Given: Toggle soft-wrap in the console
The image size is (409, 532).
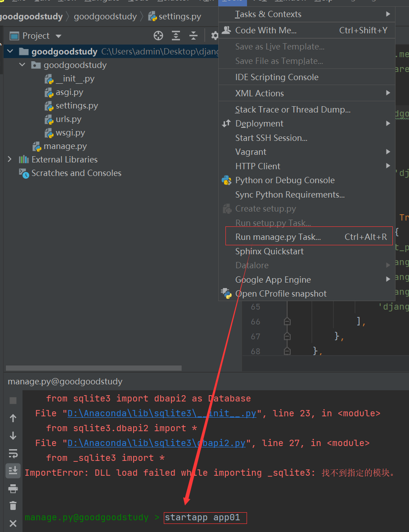Looking at the screenshot, I should (x=13, y=453).
